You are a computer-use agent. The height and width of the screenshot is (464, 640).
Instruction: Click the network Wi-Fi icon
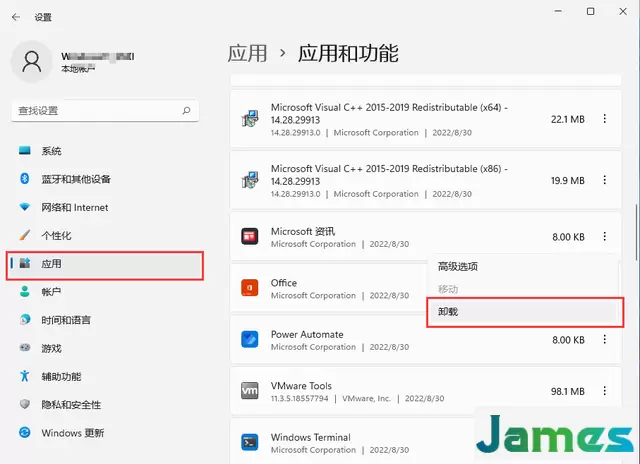(24, 207)
